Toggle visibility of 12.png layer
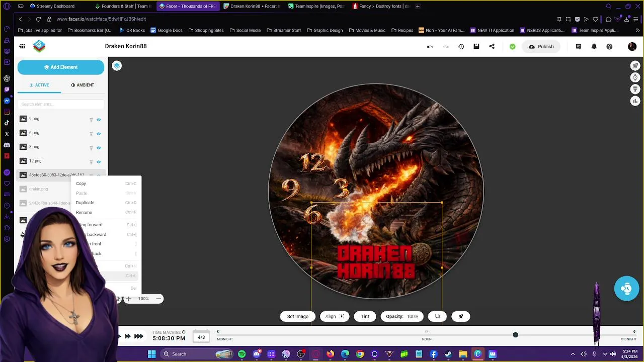Viewport: 644px width, 362px height. point(99,162)
